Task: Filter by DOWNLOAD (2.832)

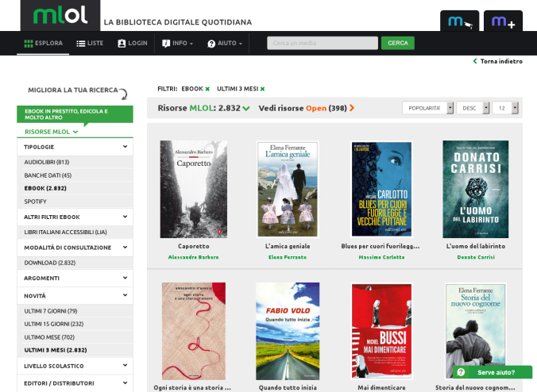Action: coord(50,263)
